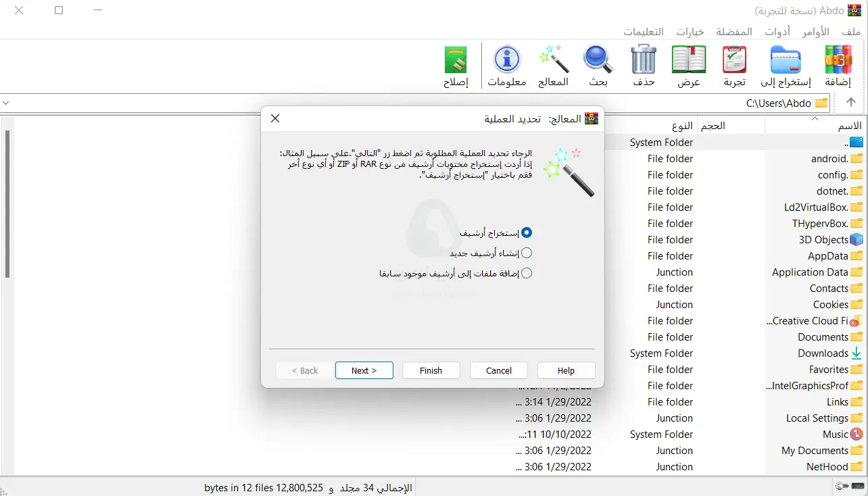Viewport: 868px width, 496px height.
Task: Click the إستخراج إلى (Extract To) icon
Action: coord(786,66)
